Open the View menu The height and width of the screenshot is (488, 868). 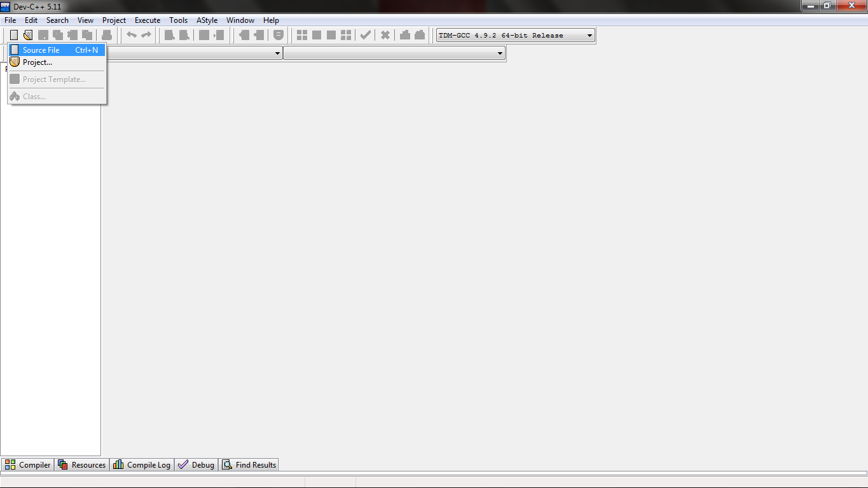85,20
